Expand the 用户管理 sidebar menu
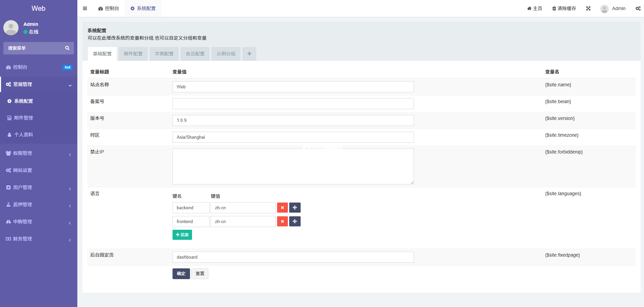 (x=39, y=187)
